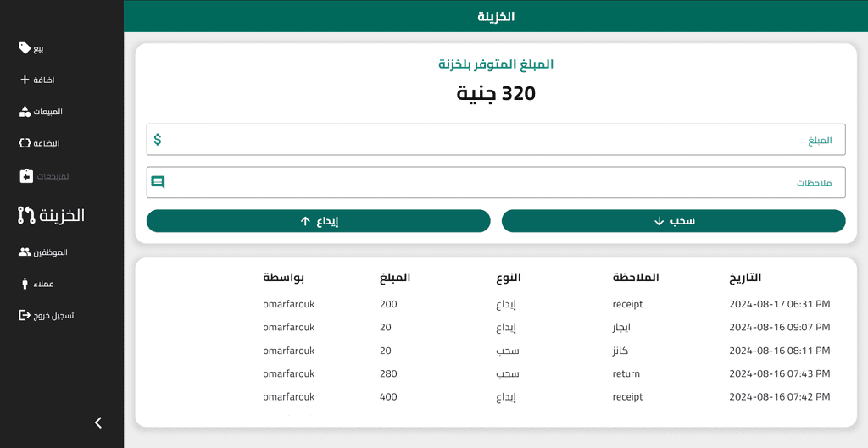
Task: Click the عملاء person icon
Action: 25,284
